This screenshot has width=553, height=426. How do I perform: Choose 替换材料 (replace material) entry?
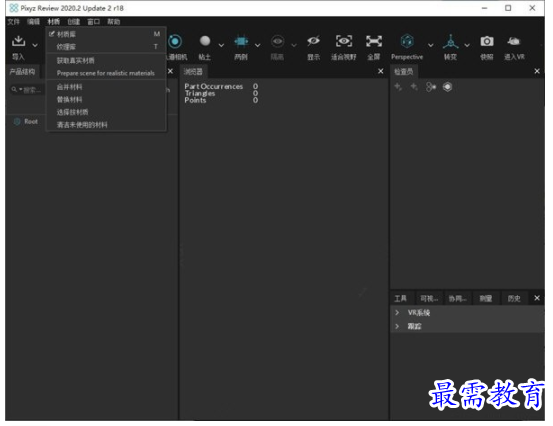coord(106,99)
